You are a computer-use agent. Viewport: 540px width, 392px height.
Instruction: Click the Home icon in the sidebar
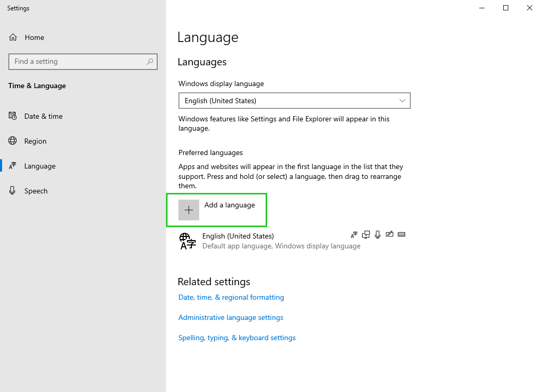[x=13, y=37]
